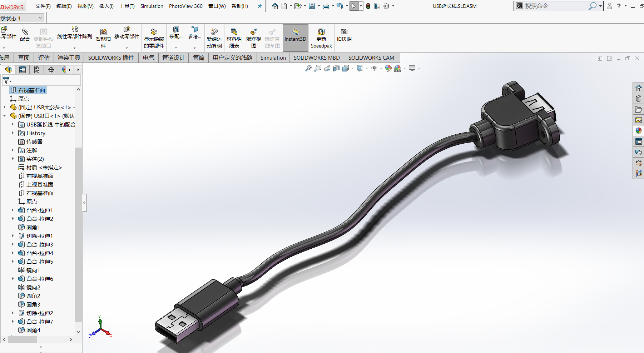Open the 插入(I) menu
The width and height of the screenshot is (644, 353).
pyautogui.click(x=106, y=6)
